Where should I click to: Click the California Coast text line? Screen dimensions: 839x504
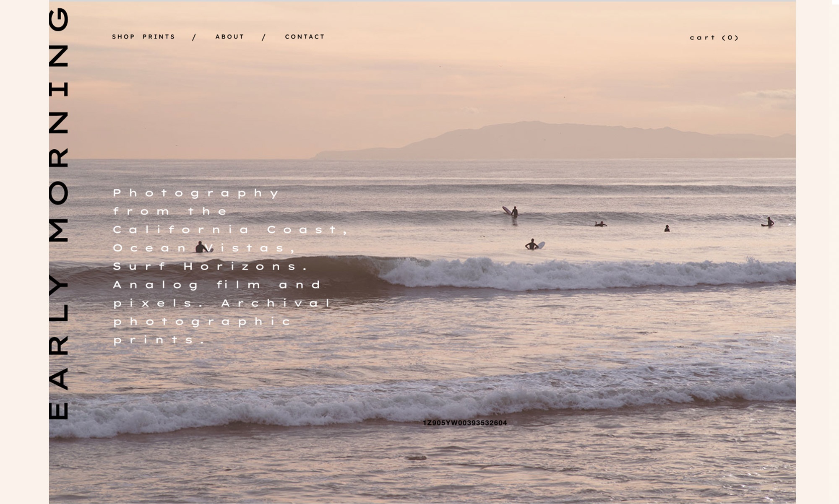click(230, 230)
